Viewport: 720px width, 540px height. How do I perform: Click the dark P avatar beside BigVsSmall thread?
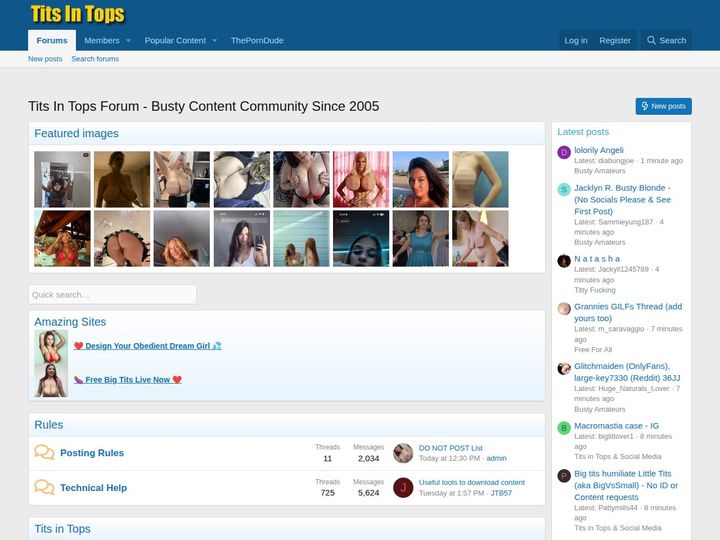[x=564, y=476]
